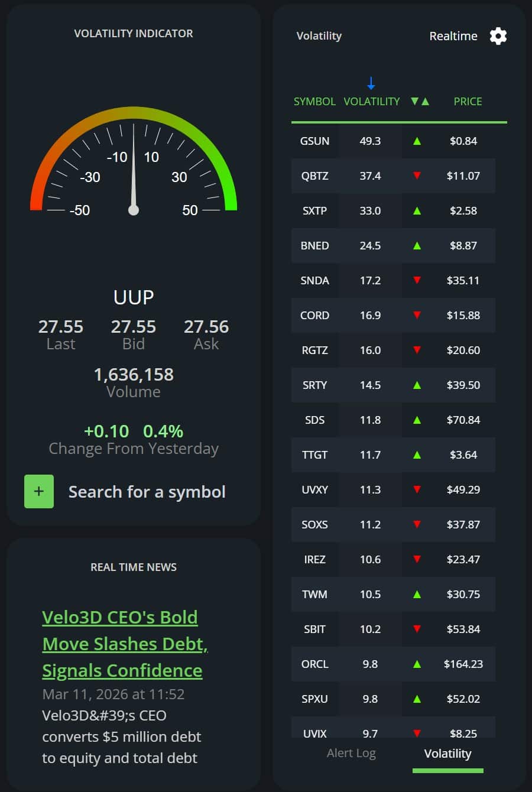The image size is (532, 792).
Task: Select the descending sort triangle in the table header
Action: (x=415, y=101)
